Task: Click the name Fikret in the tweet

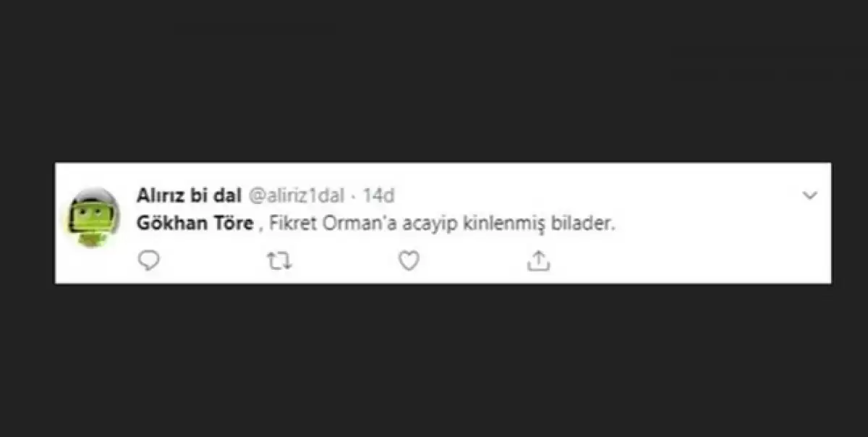Action: coord(289,224)
